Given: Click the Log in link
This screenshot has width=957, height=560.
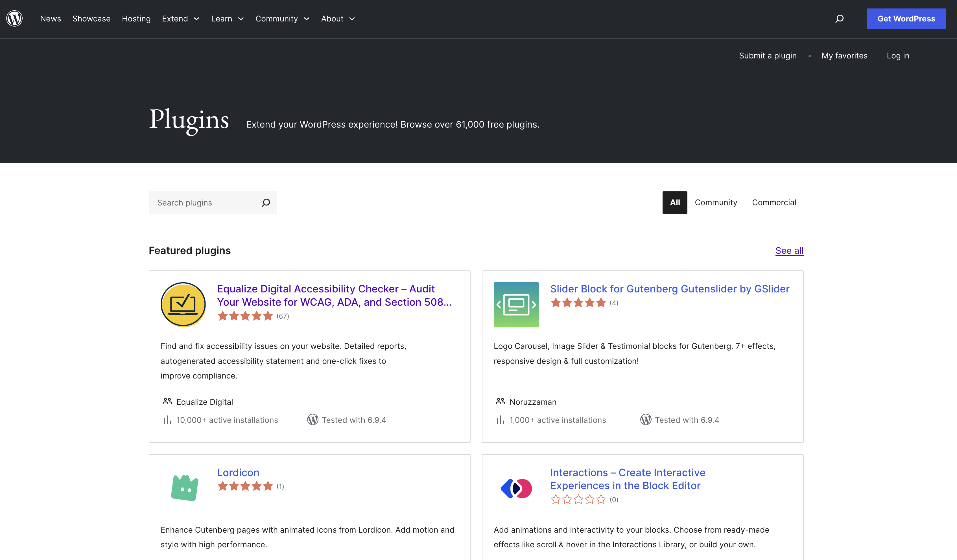Looking at the screenshot, I should pyautogui.click(x=898, y=56).
